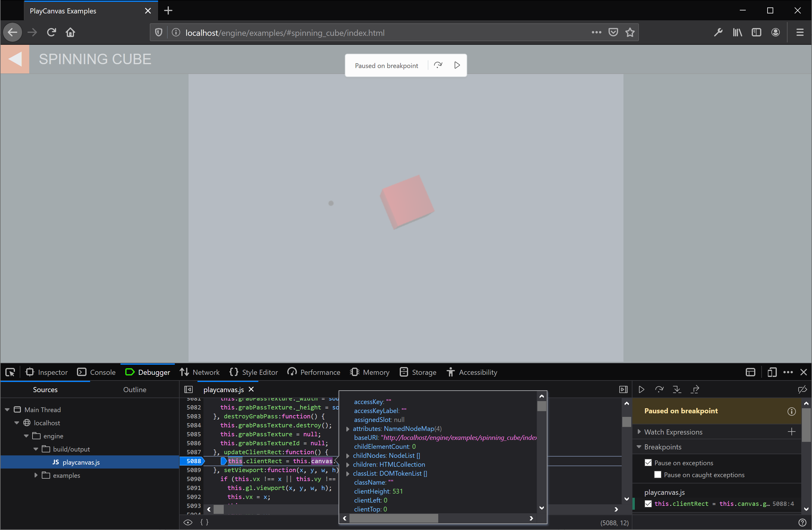Expand childNodes NodeList in the popup

coord(348,456)
